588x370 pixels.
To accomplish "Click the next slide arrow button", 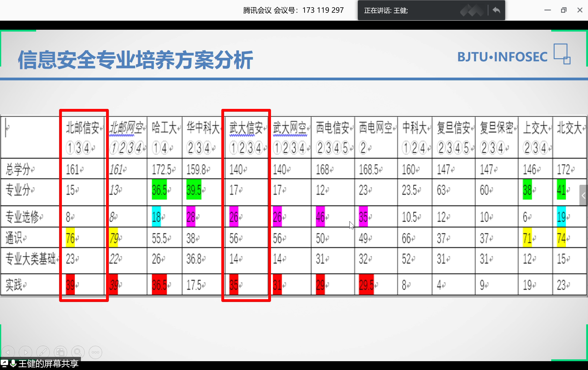I will [26, 352].
